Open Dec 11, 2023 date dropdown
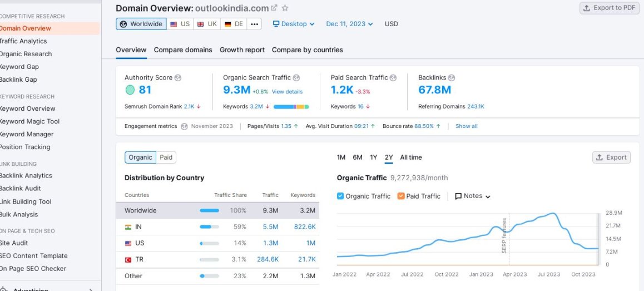Image resolution: width=644 pixels, height=291 pixels. tap(349, 24)
